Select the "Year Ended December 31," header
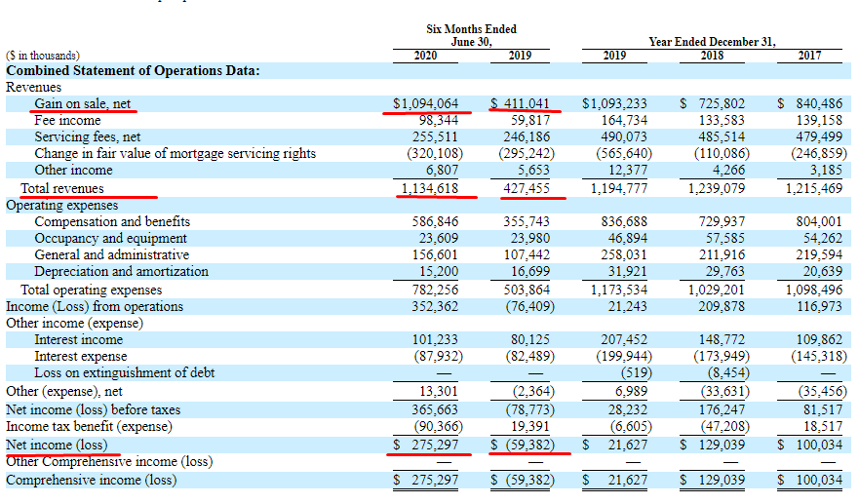The width and height of the screenshot is (859, 504). (712, 42)
